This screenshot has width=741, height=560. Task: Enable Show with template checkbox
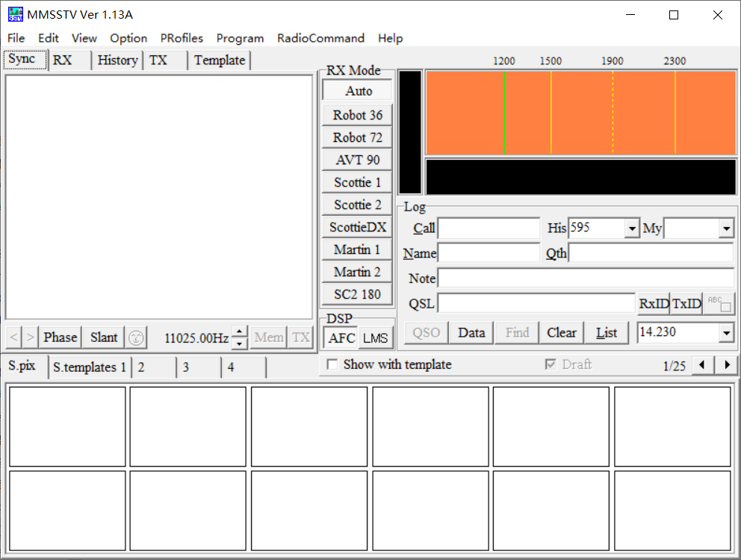pos(332,364)
